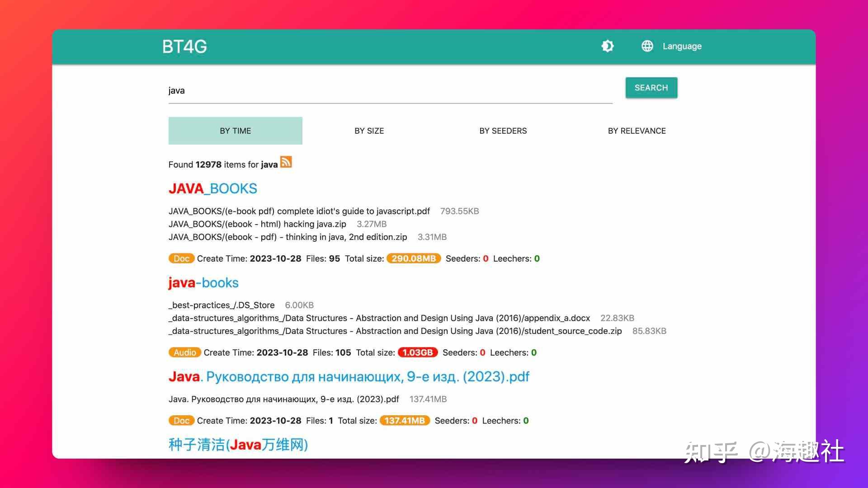The height and width of the screenshot is (488, 868).
Task: Open the Java Руководство для начинающих PDF result
Action: click(x=348, y=376)
